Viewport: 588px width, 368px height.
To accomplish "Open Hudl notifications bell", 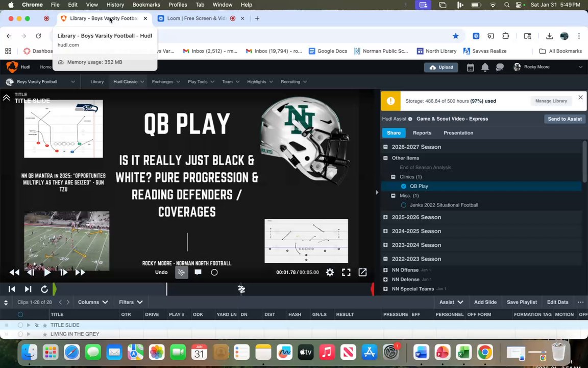I will pos(485,67).
